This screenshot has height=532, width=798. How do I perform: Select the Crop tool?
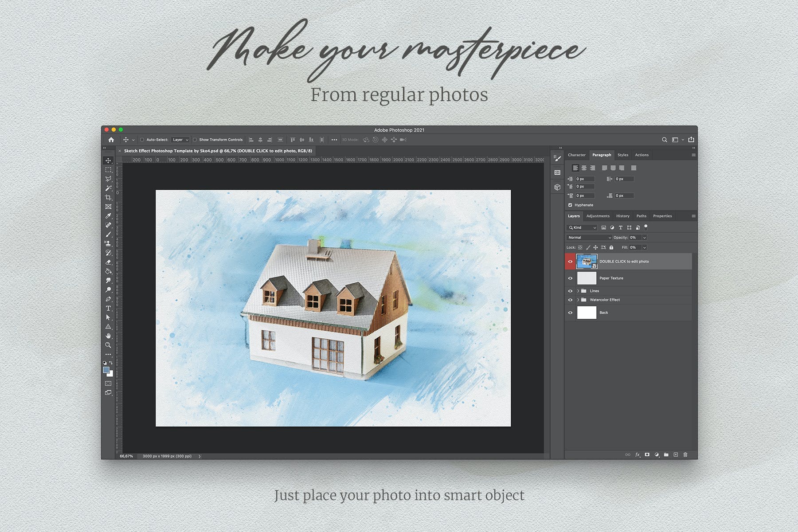pyautogui.click(x=108, y=197)
